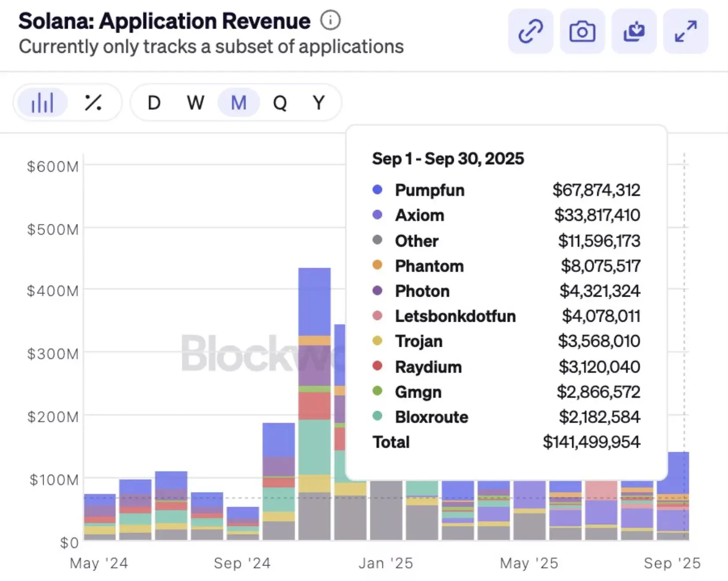Click the download data icon
The height and width of the screenshot is (581, 728).
634,31
